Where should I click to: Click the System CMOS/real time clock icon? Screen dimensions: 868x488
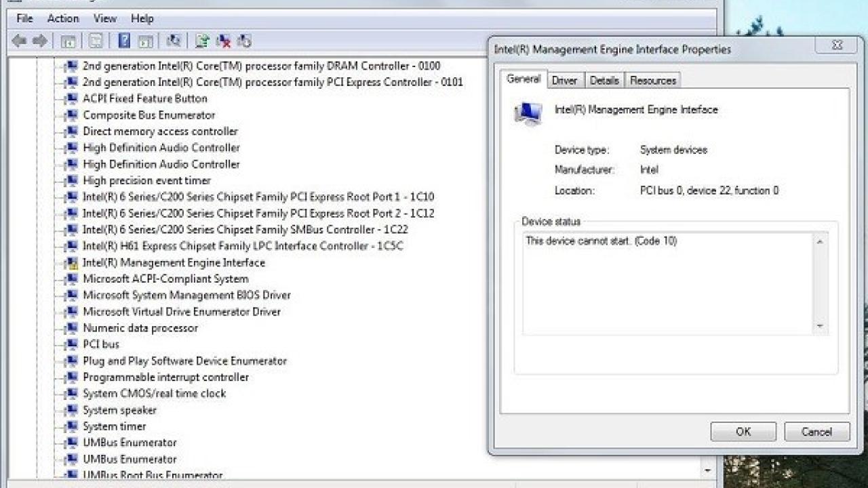tap(71, 394)
